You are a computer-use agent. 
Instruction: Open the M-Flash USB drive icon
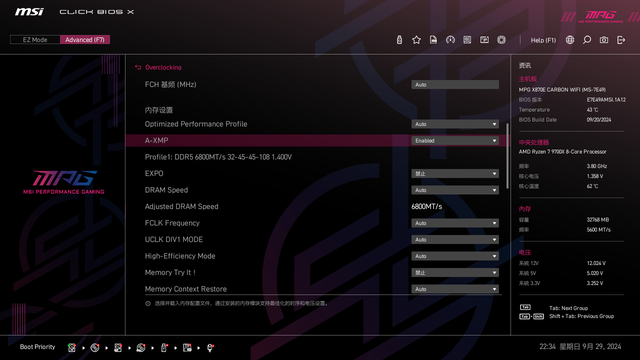(399, 40)
